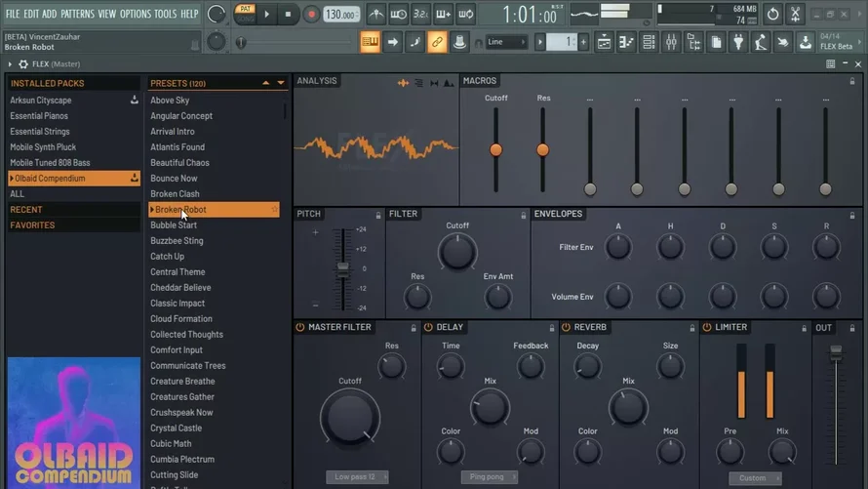Disable the Reverb power button
This screenshot has height=489, width=868.
(567, 328)
